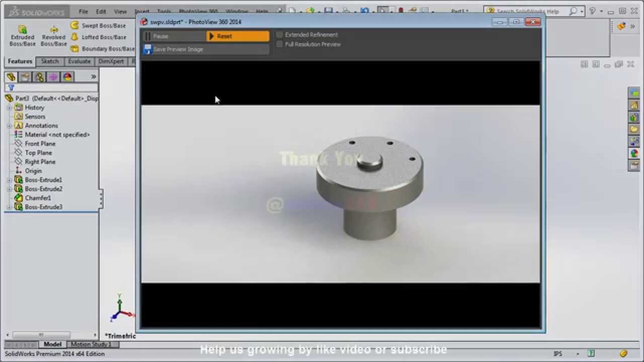The width and height of the screenshot is (644, 362).
Task: Open the DisplayManager color-ball tab icon
Action: (x=67, y=77)
